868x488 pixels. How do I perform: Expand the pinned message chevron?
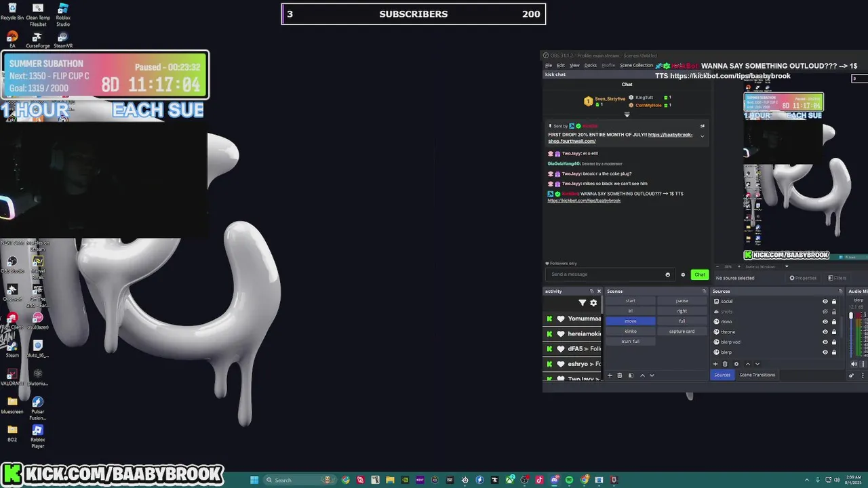(702, 136)
